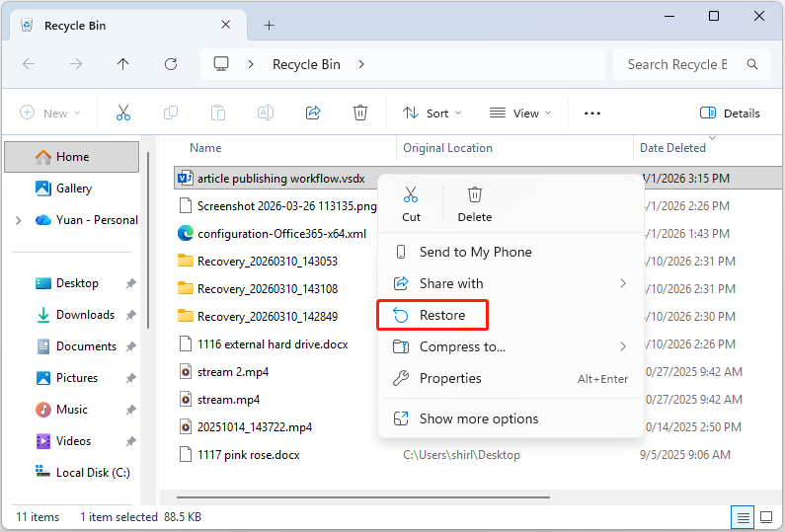
Task: Open the Sort dropdown
Action: [432, 114]
